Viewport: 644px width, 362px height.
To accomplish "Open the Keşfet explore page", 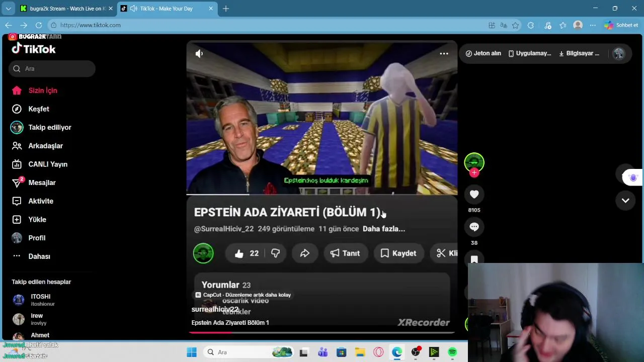I will 31,109.
